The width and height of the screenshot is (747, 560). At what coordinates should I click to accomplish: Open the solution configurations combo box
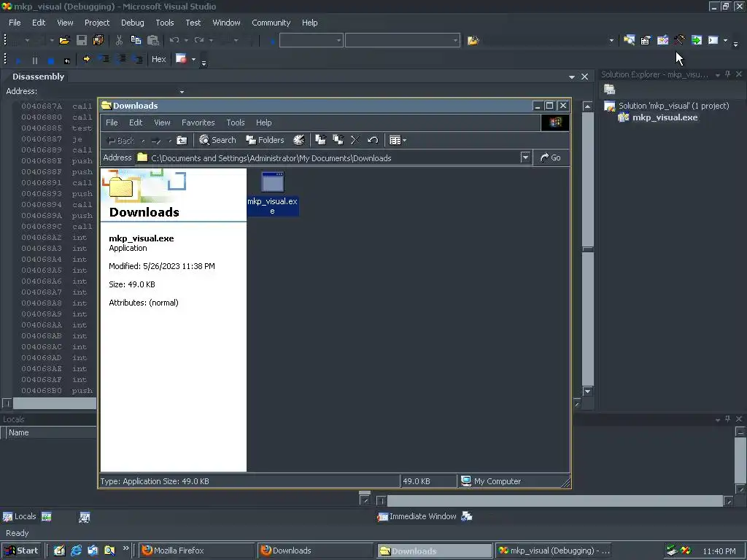(x=311, y=41)
